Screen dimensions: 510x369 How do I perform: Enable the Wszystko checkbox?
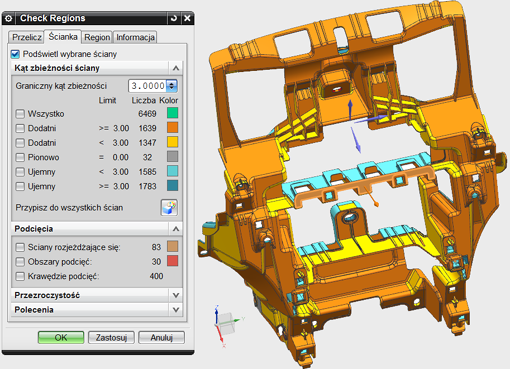tap(20, 114)
